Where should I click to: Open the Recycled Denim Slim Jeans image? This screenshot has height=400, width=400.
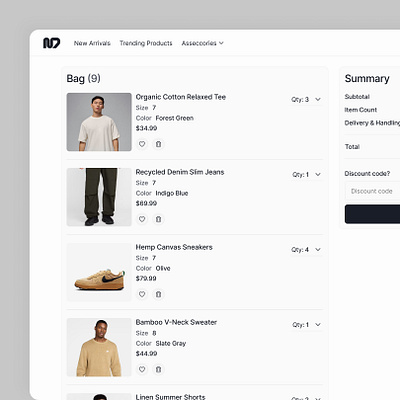(99, 197)
